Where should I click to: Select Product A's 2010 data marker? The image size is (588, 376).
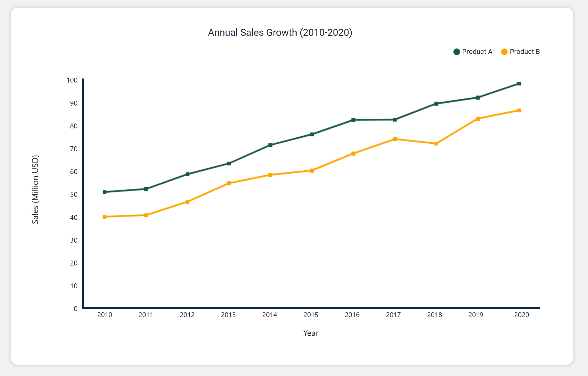click(105, 192)
